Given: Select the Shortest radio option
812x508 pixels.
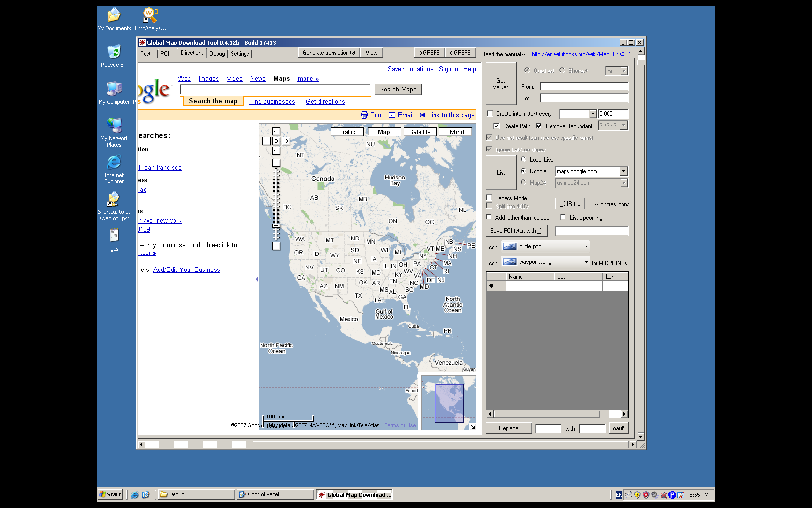Looking at the screenshot, I should 562,70.
